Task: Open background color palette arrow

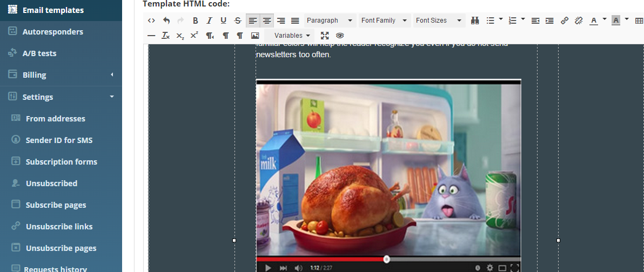Action: (627, 19)
